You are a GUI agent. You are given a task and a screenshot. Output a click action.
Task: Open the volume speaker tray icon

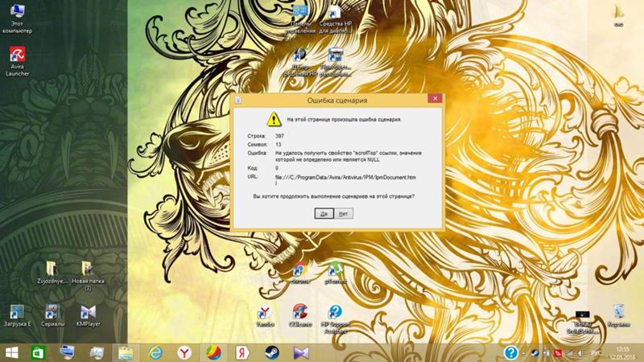580,352
